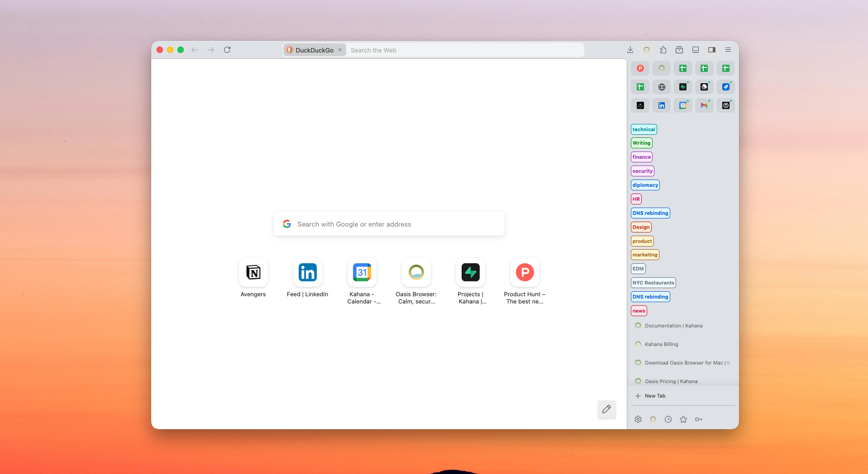Open the extensions puzzle-piece icon
Image resolution: width=868 pixels, height=474 pixels.
663,50
